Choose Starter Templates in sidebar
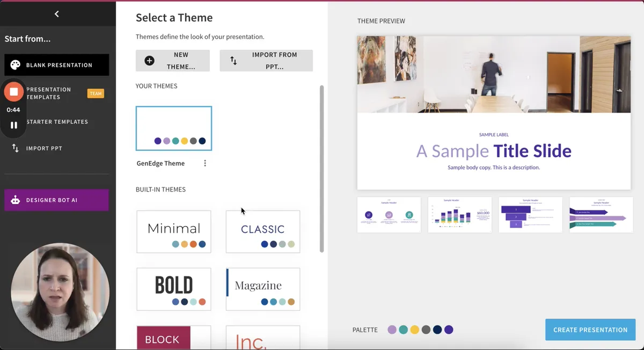 pyautogui.click(x=57, y=122)
